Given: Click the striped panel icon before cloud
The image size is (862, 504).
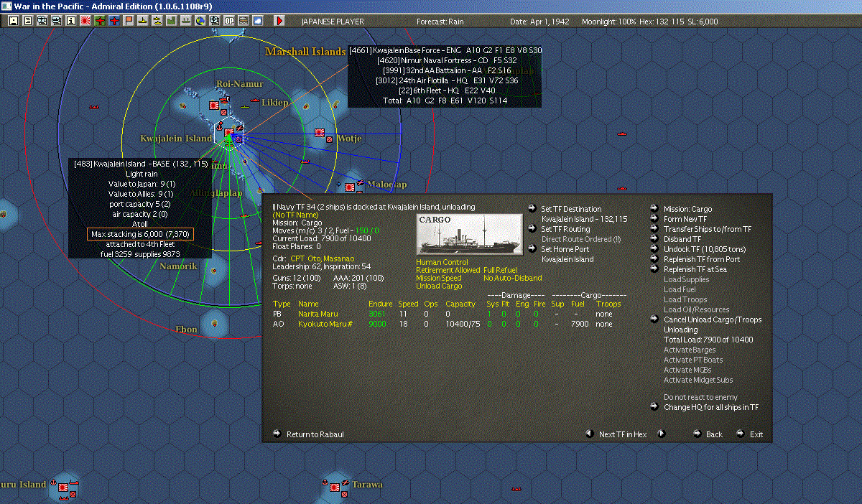Looking at the screenshot, I should click(x=243, y=21).
